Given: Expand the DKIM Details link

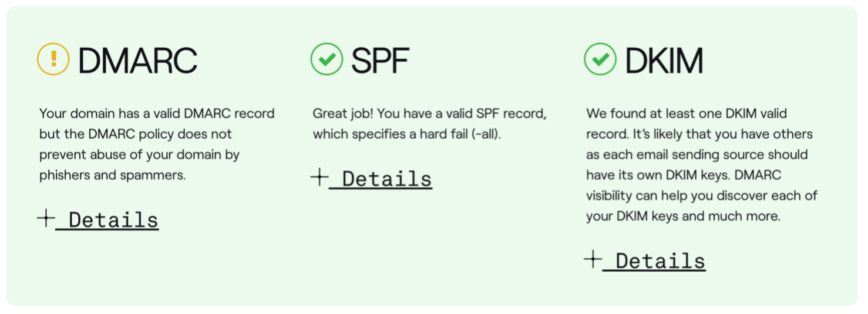Looking at the screenshot, I should (654, 261).
